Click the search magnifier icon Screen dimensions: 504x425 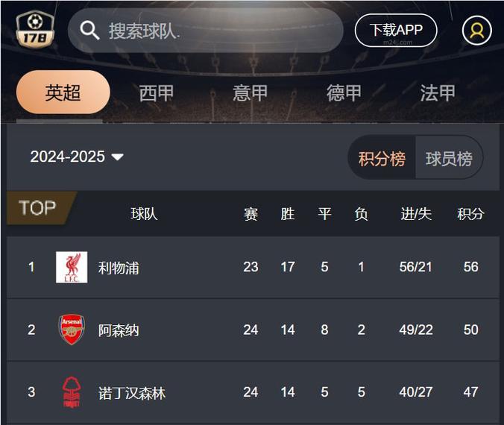[90, 31]
